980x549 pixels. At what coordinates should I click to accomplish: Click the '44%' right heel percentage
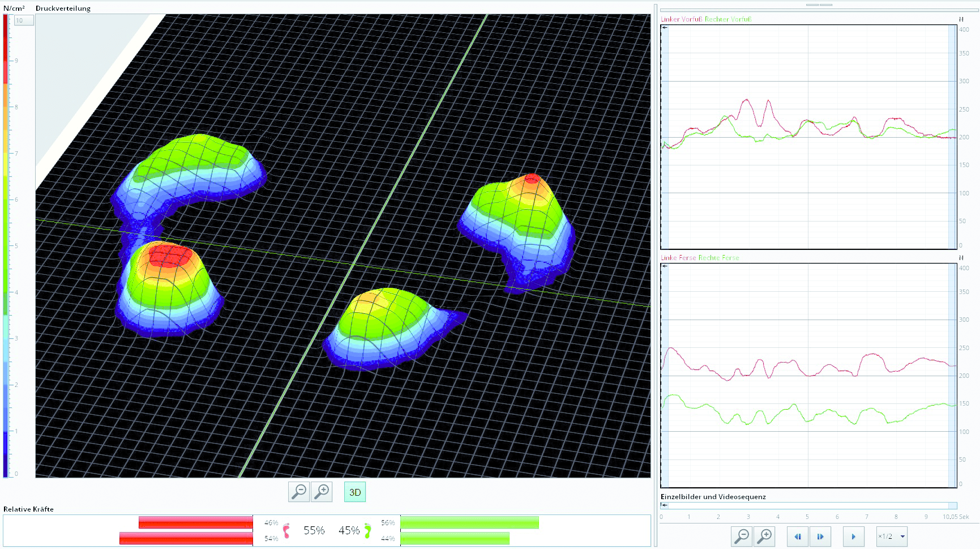(x=388, y=539)
